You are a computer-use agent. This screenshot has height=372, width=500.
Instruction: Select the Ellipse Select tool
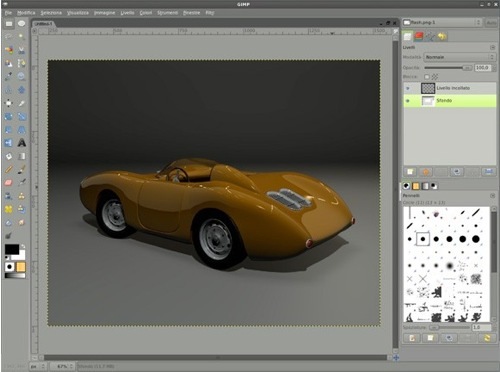[x=22, y=23]
